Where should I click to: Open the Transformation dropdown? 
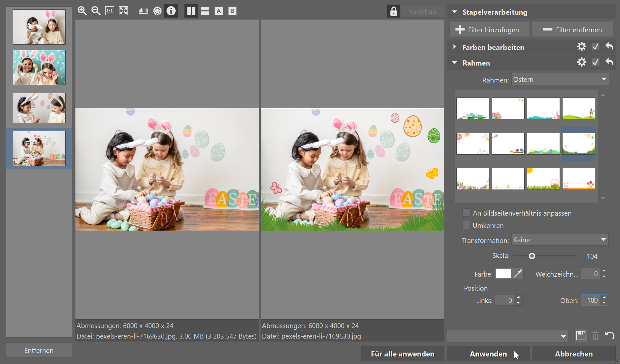tap(560, 240)
